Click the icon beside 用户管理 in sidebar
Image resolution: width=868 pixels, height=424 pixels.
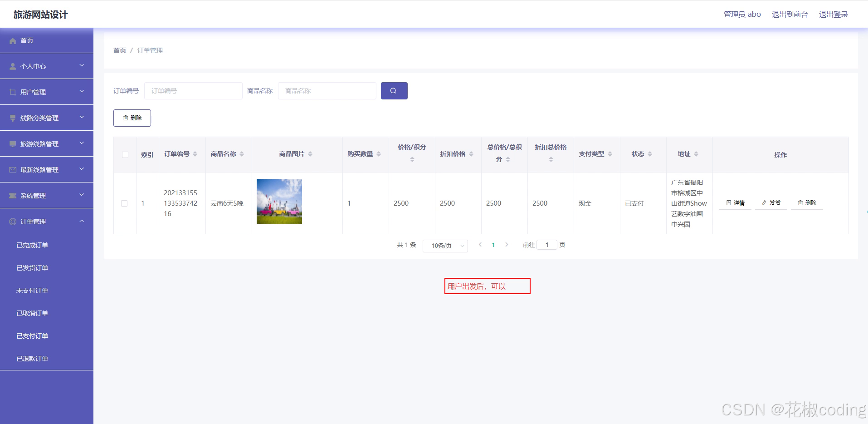pyautogui.click(x=13, y=92)
